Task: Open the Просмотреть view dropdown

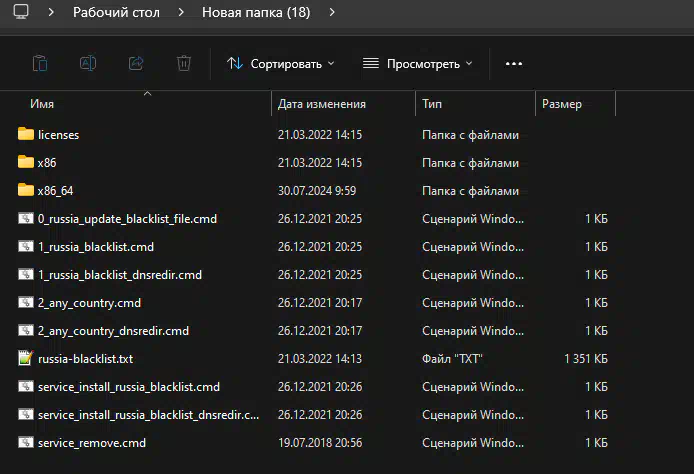Action: 417,63
